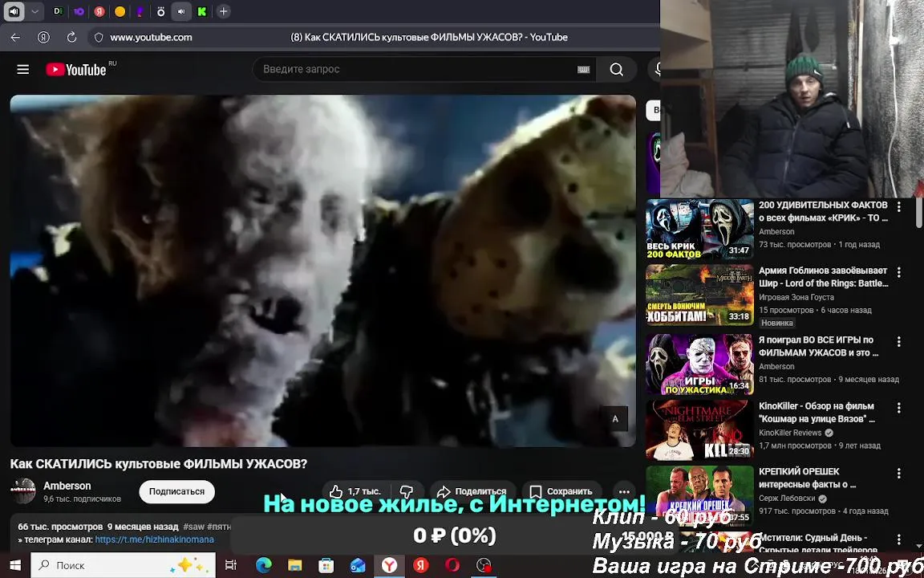The width and height of the screenshot is (924, 578).
Task: Click the translator A overlay on video
Action: tap(615, 419)
